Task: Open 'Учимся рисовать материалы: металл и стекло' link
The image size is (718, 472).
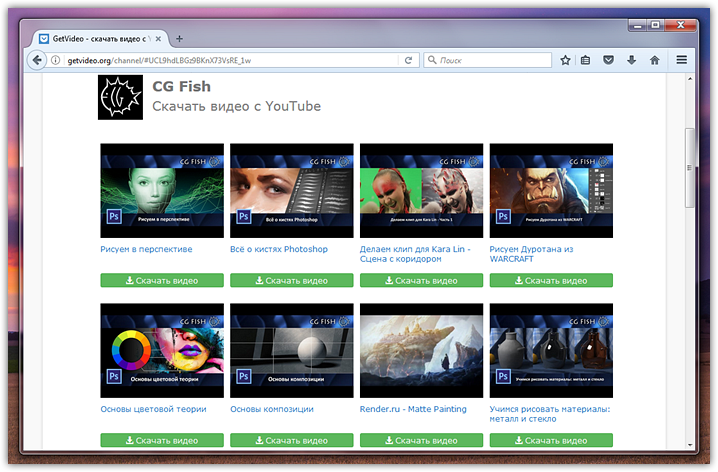Action: pyautogui.click(x=549, y=414)
